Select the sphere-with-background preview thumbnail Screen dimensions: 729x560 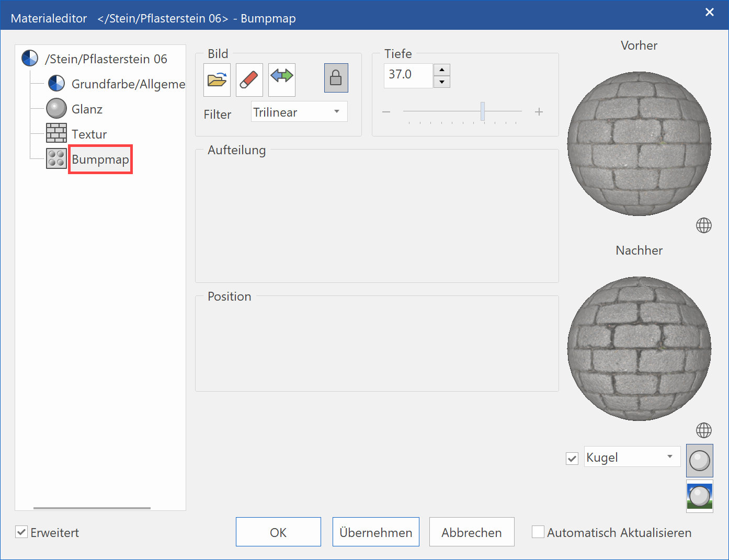699,496
